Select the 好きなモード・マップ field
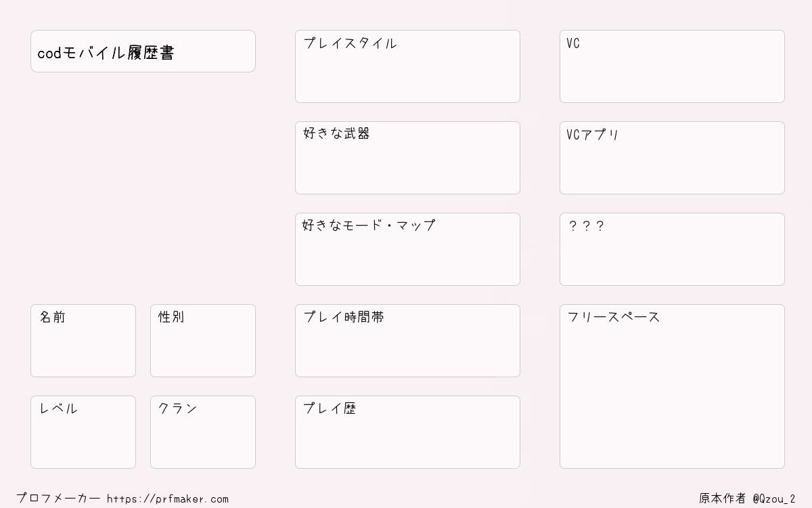The image size is (812, 508). 407,249
